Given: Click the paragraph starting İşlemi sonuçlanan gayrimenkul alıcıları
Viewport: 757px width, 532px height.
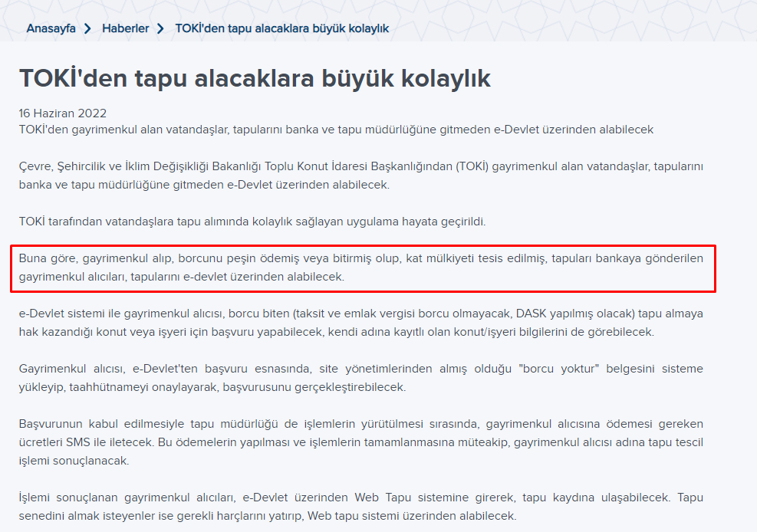Looking at the screenshot, I should [x=361, y=507].
